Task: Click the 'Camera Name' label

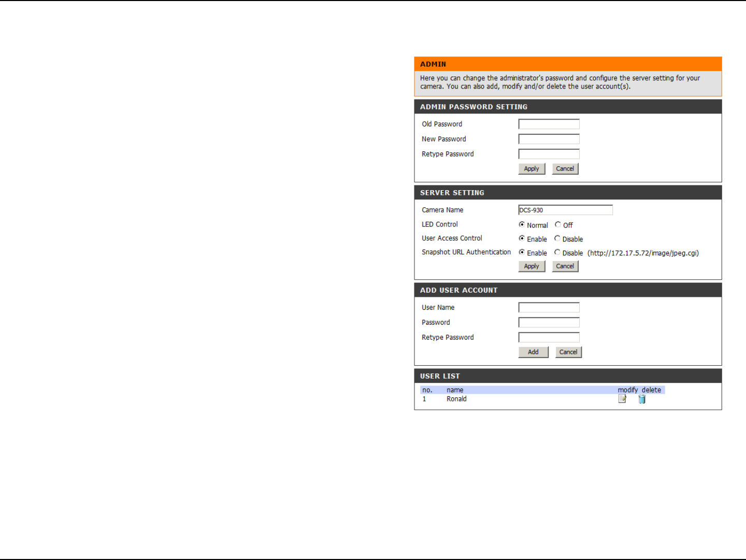Action: [442, 210]
